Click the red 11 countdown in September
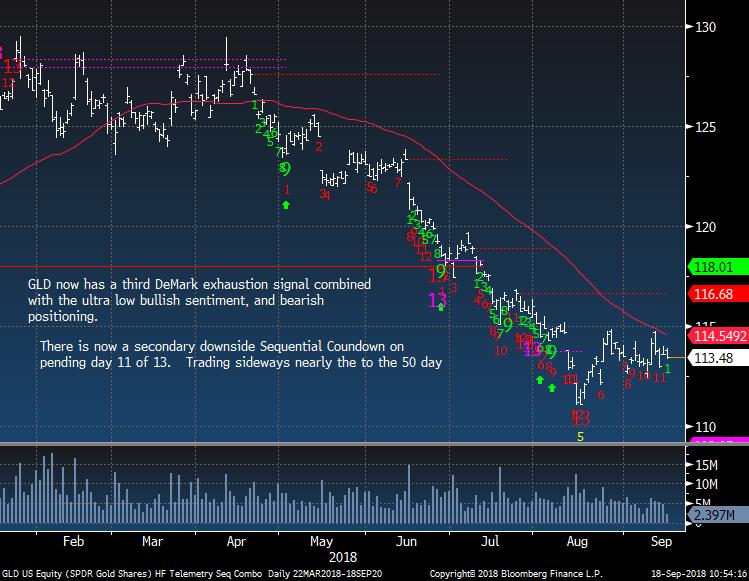Viewport: 749px width, 581px height. pos(659,378)
